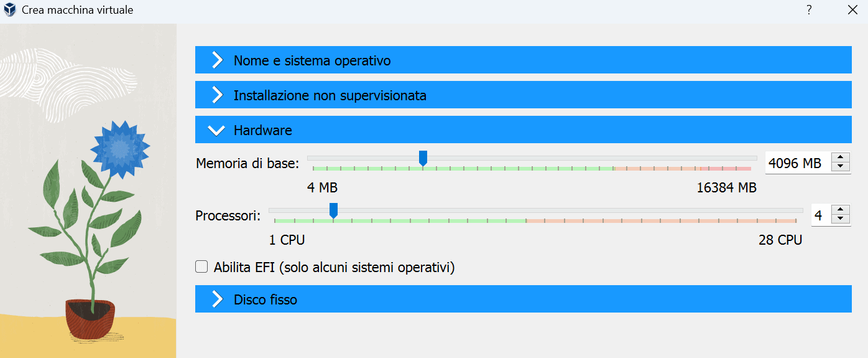The image size is (868, 358).
Task: Collapse the Hardware section chevron
Action: 217,130
